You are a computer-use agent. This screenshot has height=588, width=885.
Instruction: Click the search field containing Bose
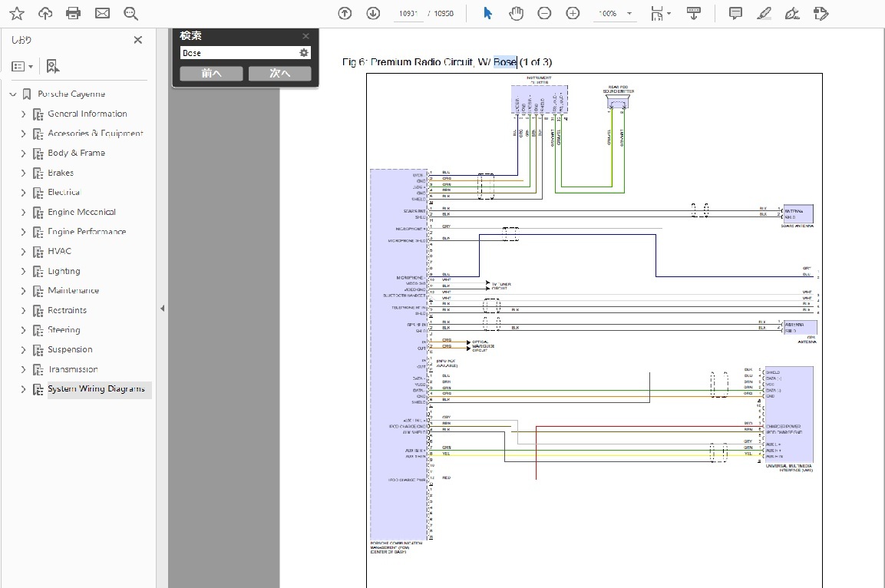pos(238,53)
